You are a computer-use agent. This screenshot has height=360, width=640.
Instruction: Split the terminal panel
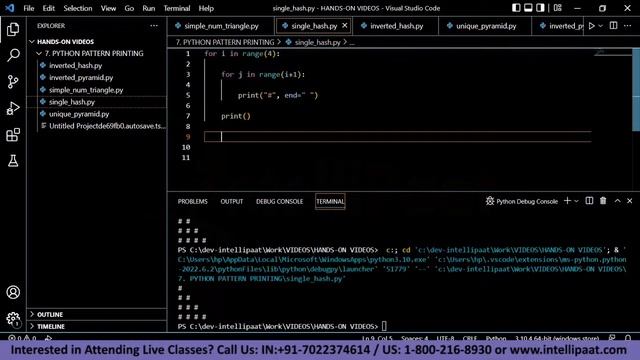[589, 201]
